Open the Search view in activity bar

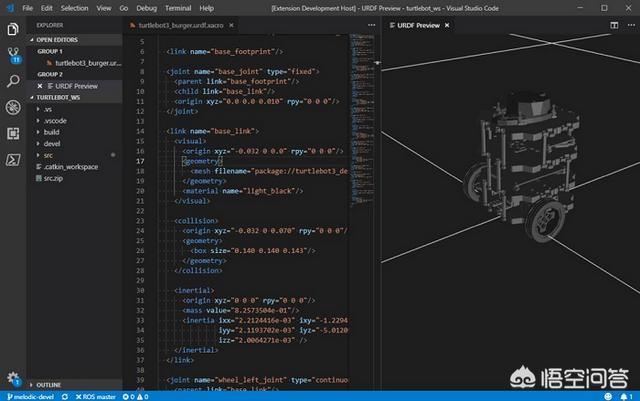[14, 80]
